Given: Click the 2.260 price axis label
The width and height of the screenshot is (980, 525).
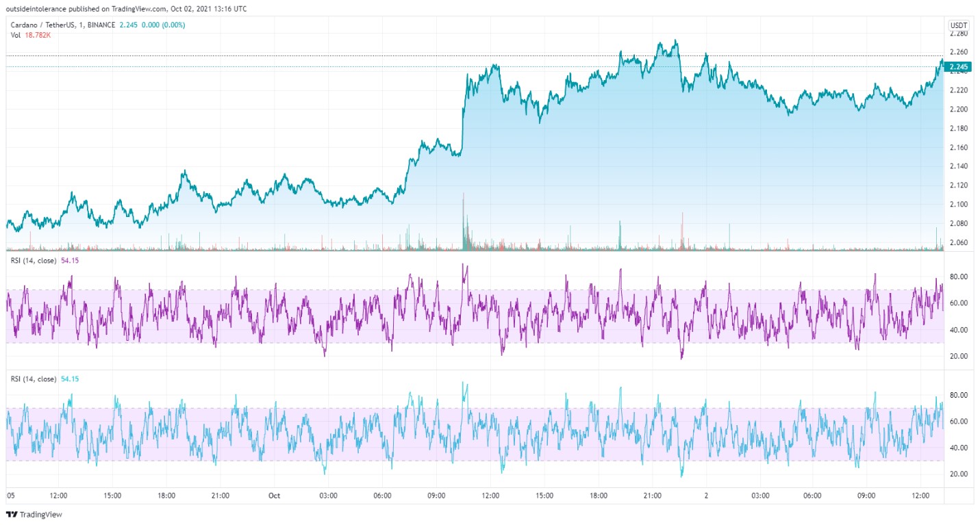Looking at the screenshot, I should 958,52.
